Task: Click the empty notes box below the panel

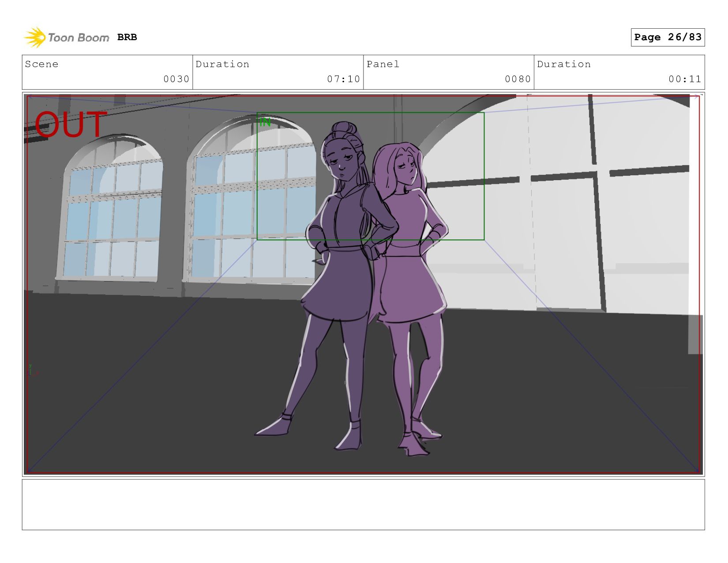Action: point(363,505)
